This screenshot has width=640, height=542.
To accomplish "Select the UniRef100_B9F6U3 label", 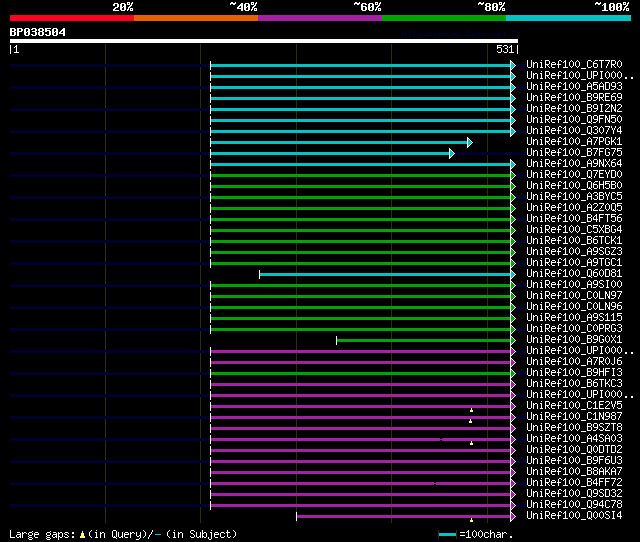I will click(x=574, y=461).
